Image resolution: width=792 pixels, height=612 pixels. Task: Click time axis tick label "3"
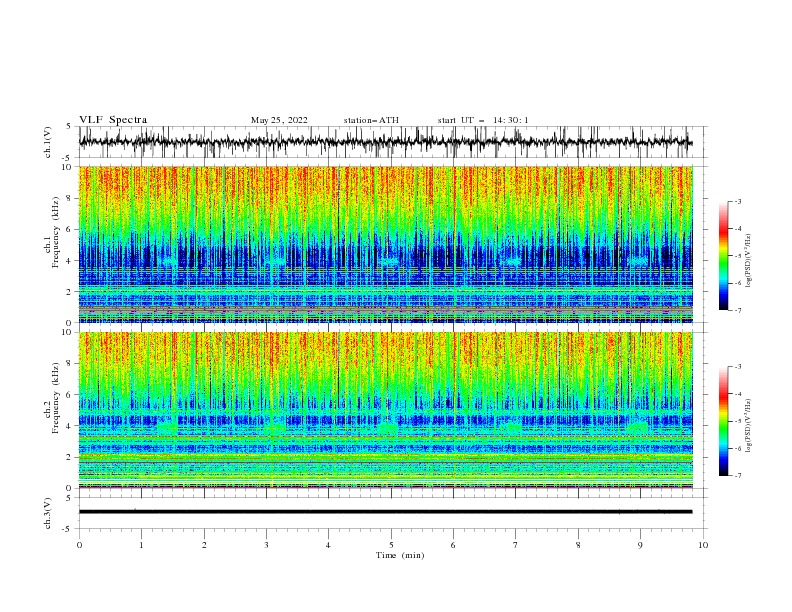(266, 545)
